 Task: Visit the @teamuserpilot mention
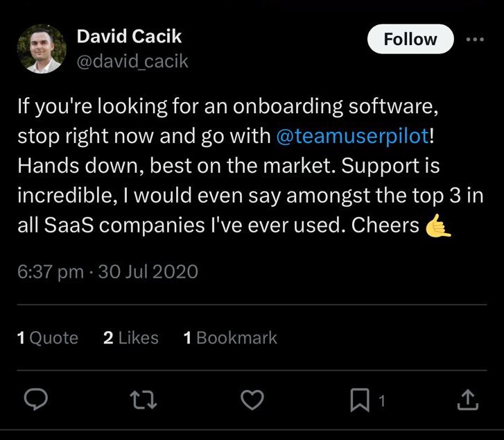coord(352,137)
